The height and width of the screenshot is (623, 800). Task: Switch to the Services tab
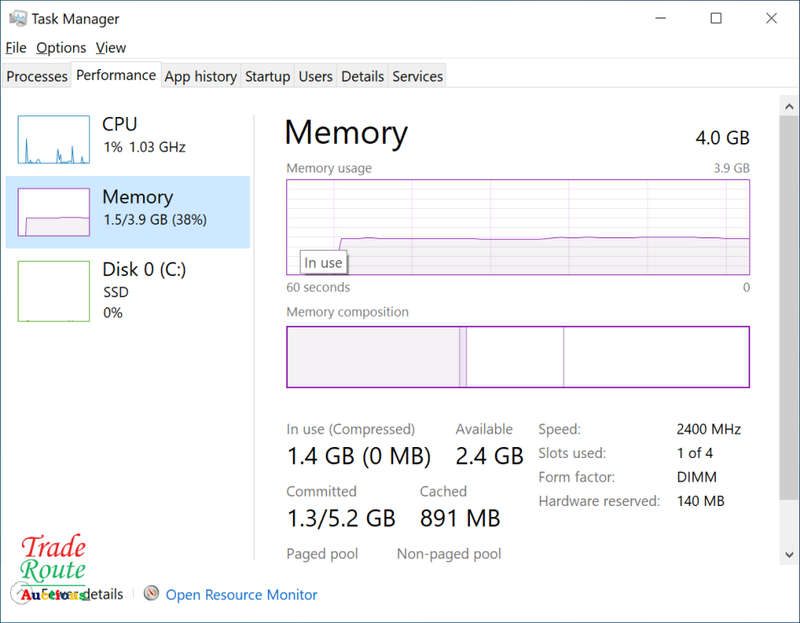(417, 76)
